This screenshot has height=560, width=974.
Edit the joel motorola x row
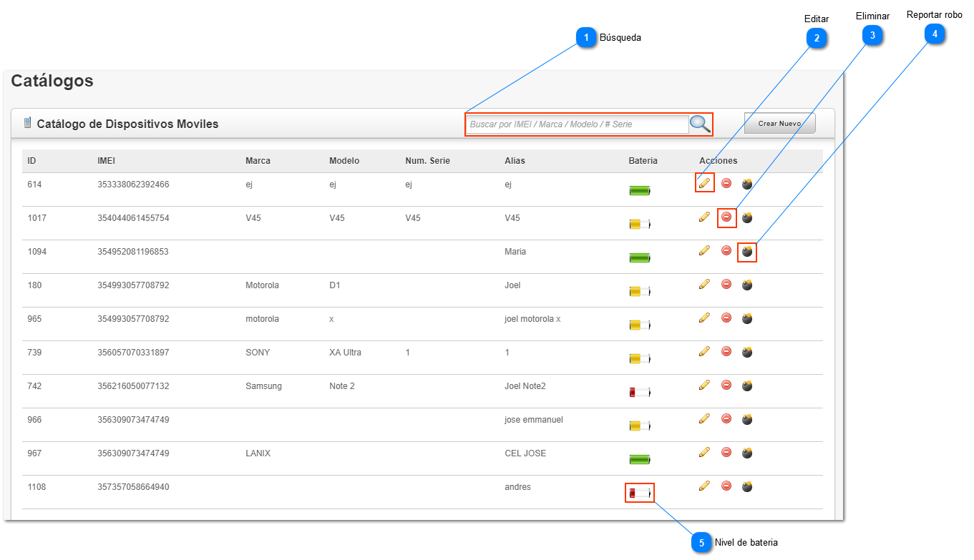point(704,318)
